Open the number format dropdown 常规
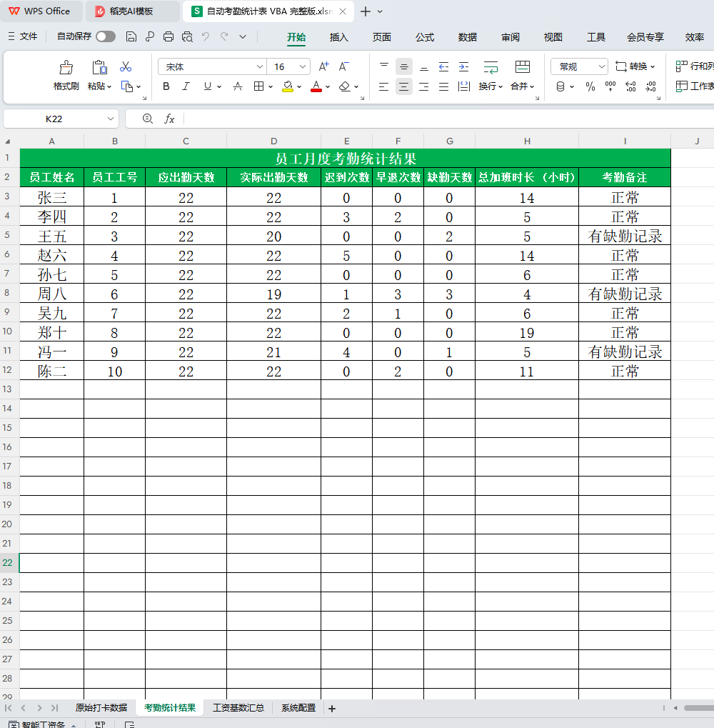714x728 pixels. (x=579, y=67)
